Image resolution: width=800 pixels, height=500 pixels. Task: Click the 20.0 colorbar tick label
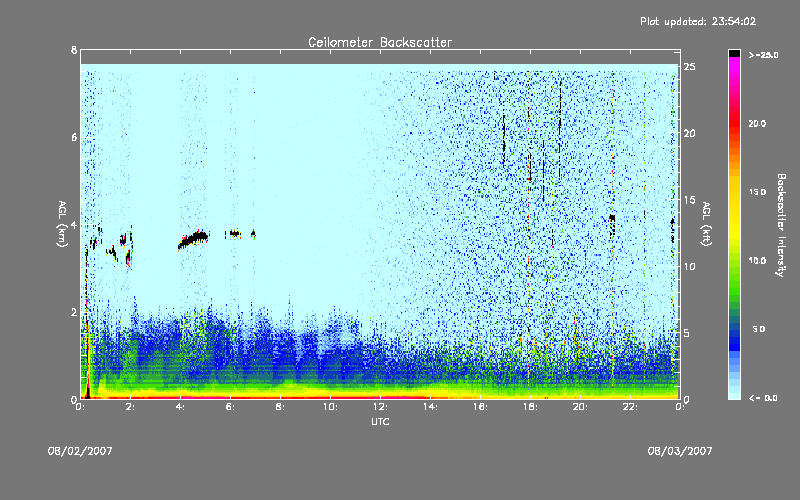pyautogui.click(x=757, y=123)
